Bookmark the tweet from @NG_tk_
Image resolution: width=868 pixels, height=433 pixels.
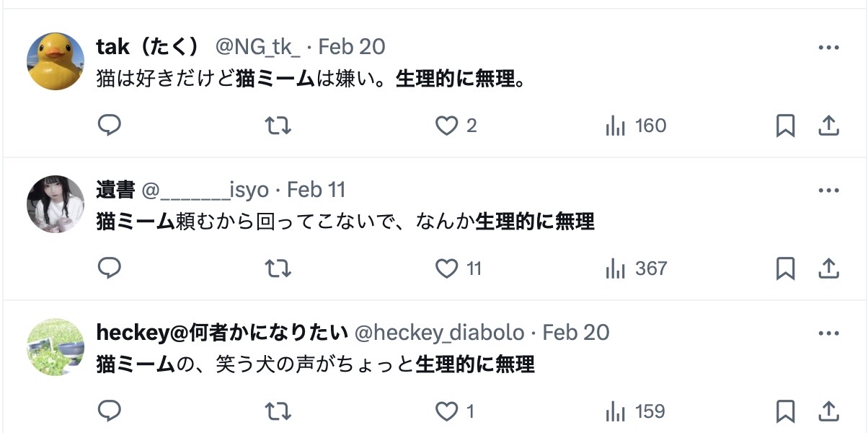point(785,126)
